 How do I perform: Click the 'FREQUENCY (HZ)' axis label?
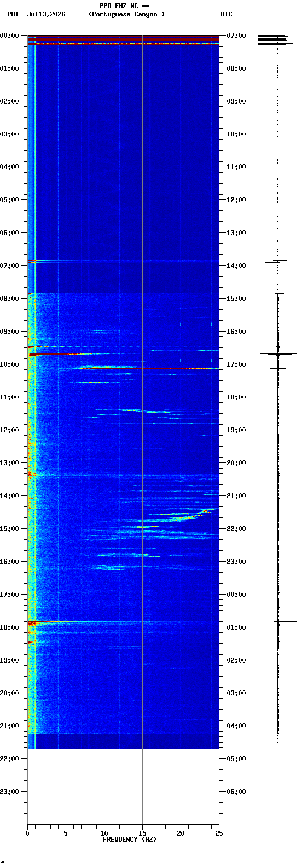(x=130, y=840)
